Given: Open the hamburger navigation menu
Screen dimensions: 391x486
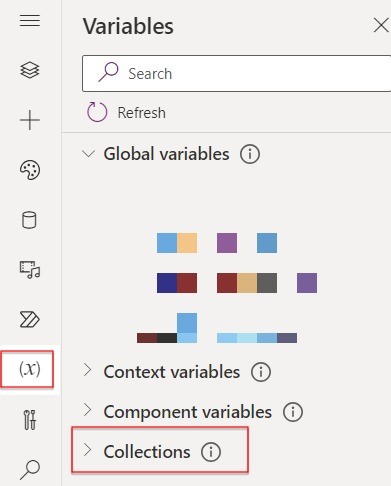Looking at the screenshot, I should (30, 21).
